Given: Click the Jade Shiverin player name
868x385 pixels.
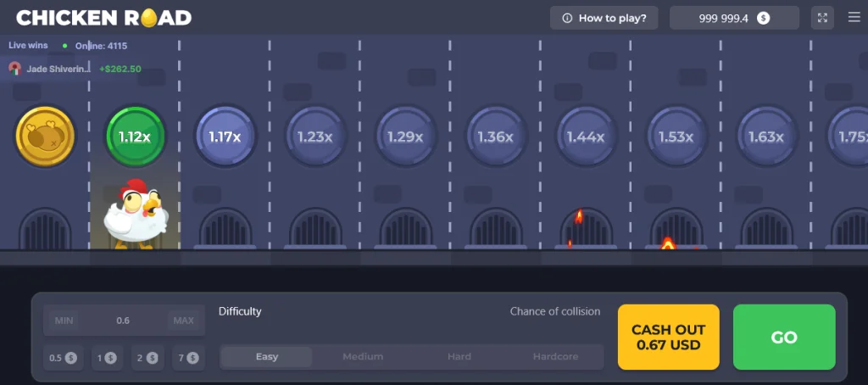Looking at the screenshot, I should (x=58, y=70).
